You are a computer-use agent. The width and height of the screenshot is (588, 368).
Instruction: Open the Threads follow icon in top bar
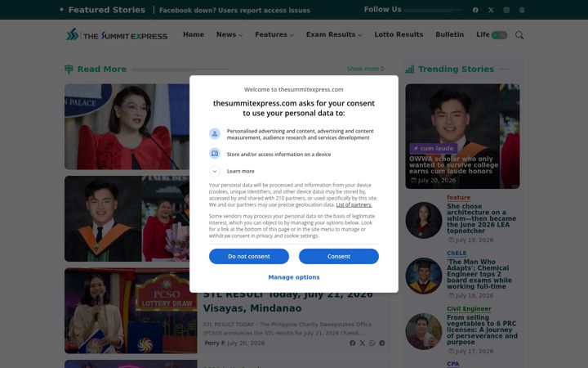(x=522, y=10)
